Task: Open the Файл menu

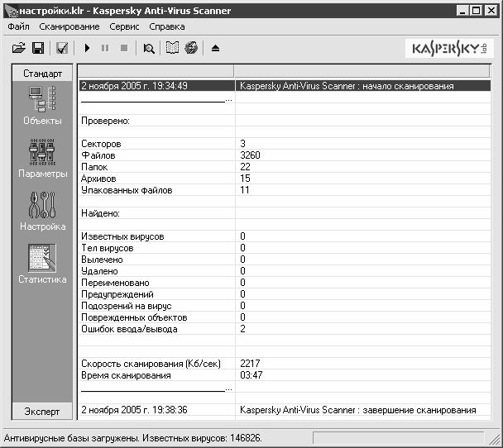Action: [18, 26]
